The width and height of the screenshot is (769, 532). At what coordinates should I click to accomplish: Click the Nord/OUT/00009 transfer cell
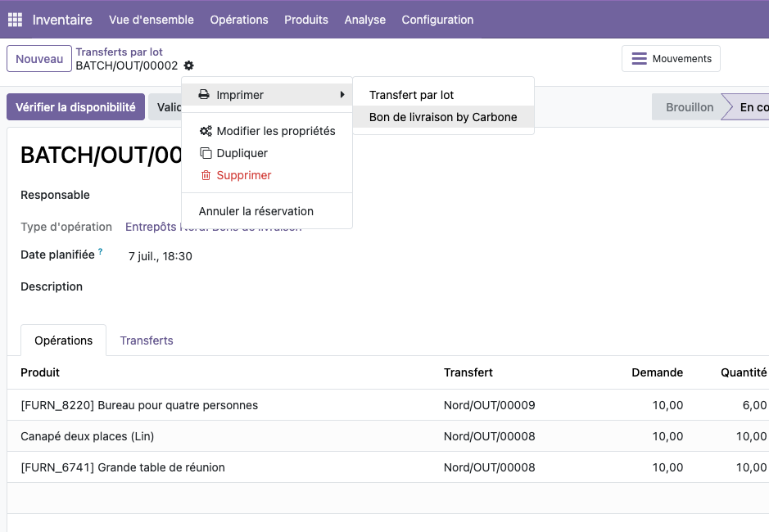[x=490, y=405]
